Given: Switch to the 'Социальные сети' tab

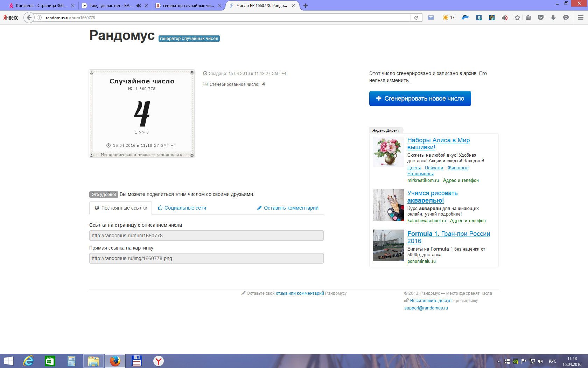Looking at the screenshot, I should click(x=182, y=208).
